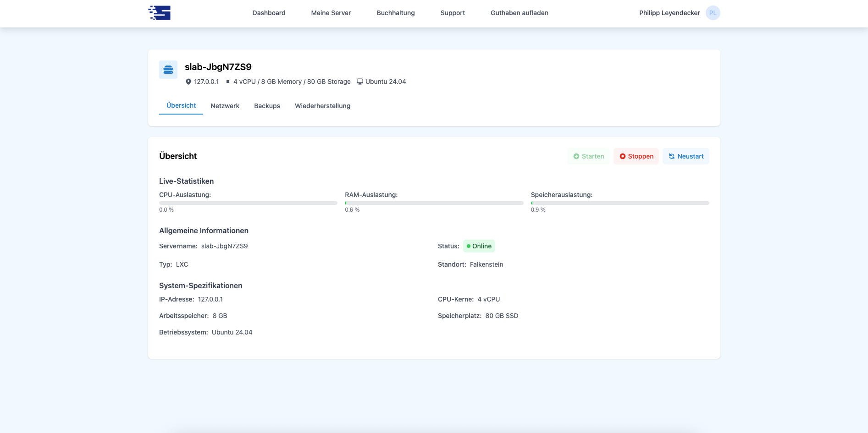The width and height of the screenshot is (868, 433).
Task: Switch to the Netzwerk tab
Action: point(225,106)
